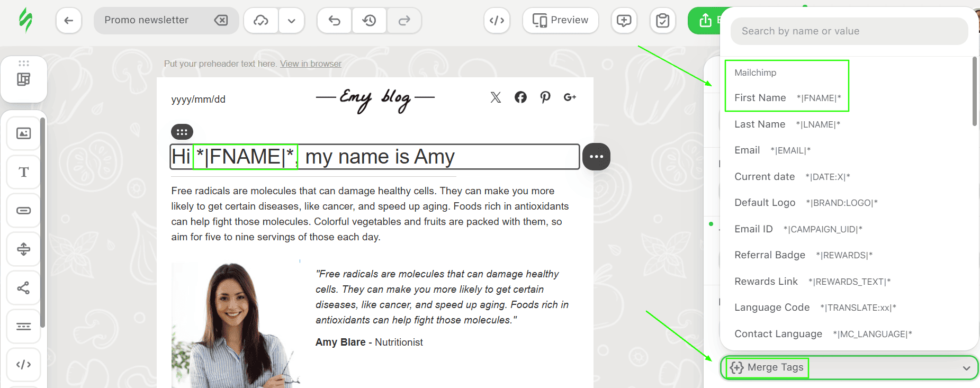Image resolution: width=980 pixels, height=388 pixels.
Task: Select the Current date merge tag
Action: tap(792, 177)
